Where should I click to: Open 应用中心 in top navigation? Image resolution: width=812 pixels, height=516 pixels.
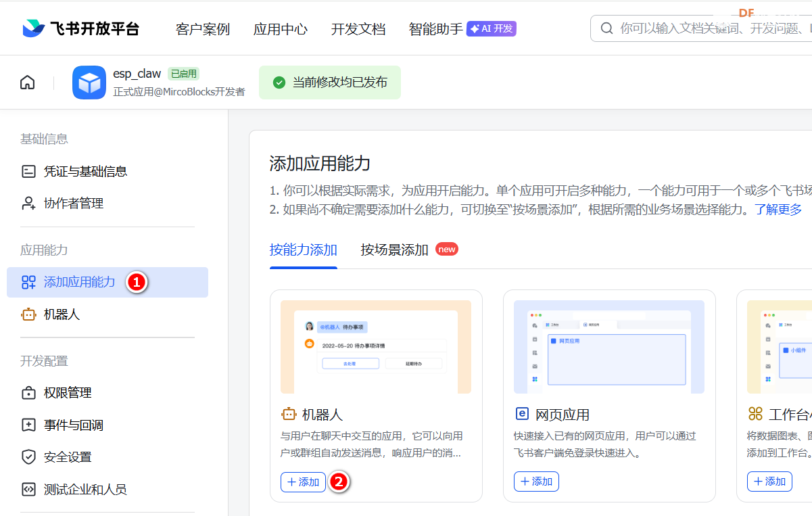pos(281,29)
